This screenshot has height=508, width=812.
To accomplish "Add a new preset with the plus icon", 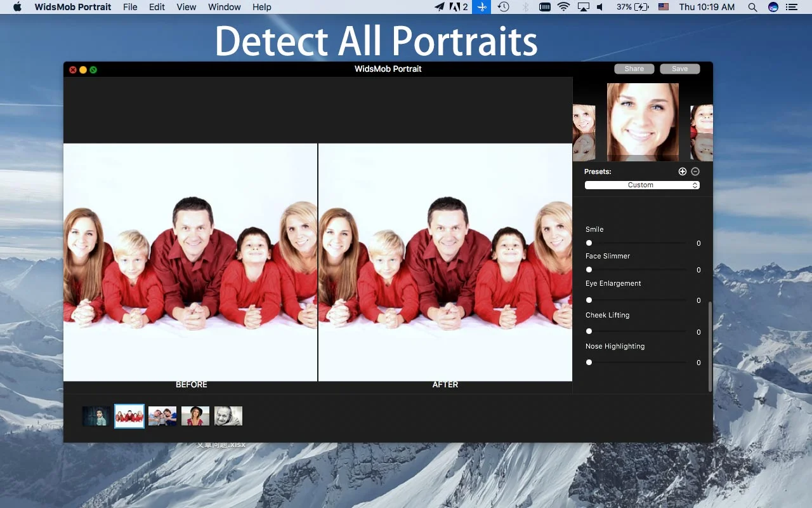I will click(683, 171).
